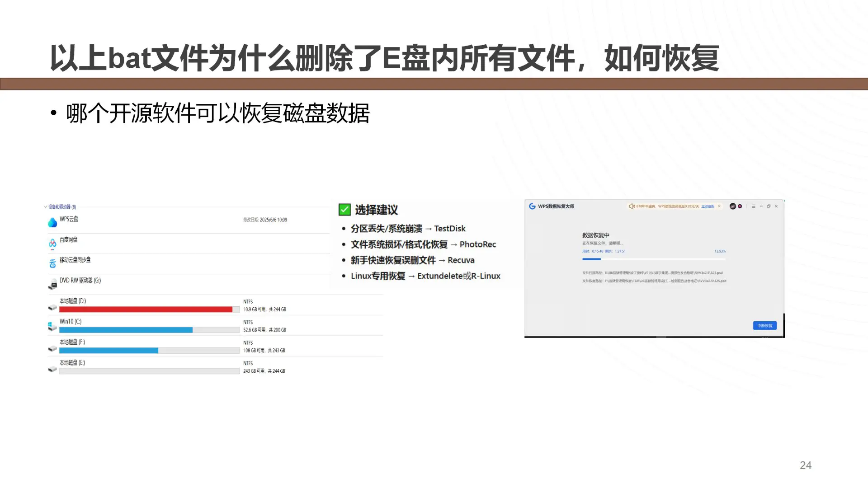Select the 本地磁盘 (F:) drive entry

(x=72, y=342)
